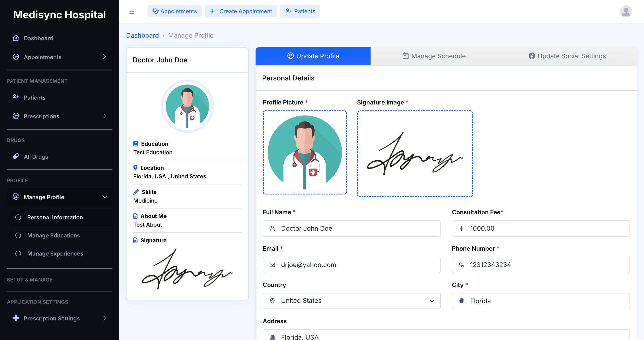Click the Dashboard home icon in sidebar

[16, 38]
